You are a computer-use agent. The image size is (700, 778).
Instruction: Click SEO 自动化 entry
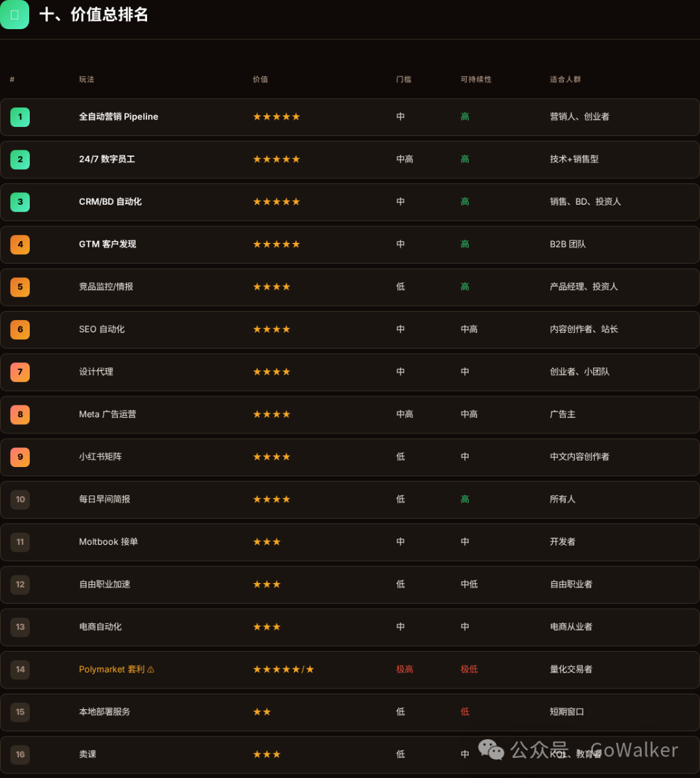[102, 329]
